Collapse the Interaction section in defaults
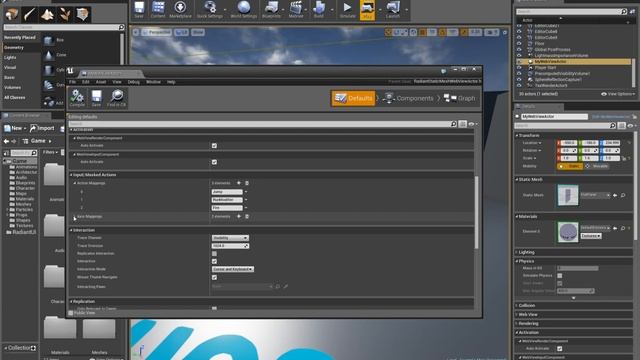This screenshot has width=640, height=360. [x=71, y=230]
